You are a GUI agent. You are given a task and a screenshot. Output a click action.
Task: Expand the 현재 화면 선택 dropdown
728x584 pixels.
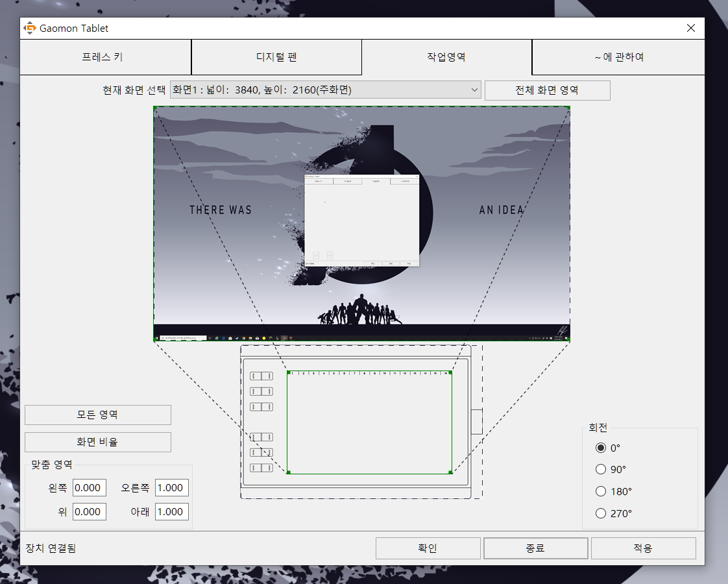pyautogui.click(x=326, y=90)
